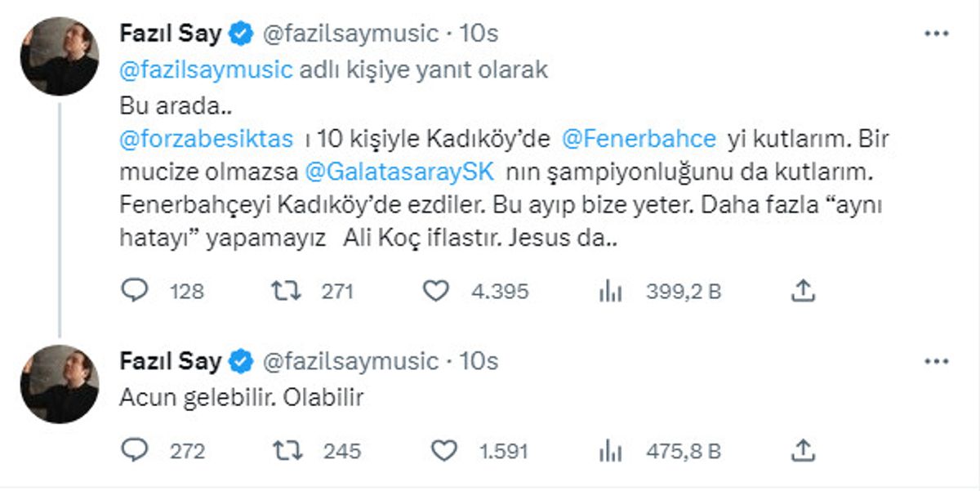The image size is (980, 491).
Task: Open the @Fenerbahce mention link
Action: pos(639,139)
